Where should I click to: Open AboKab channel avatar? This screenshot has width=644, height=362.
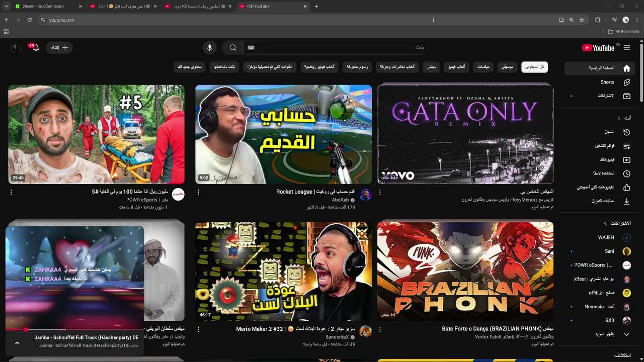tap(366, 195)
